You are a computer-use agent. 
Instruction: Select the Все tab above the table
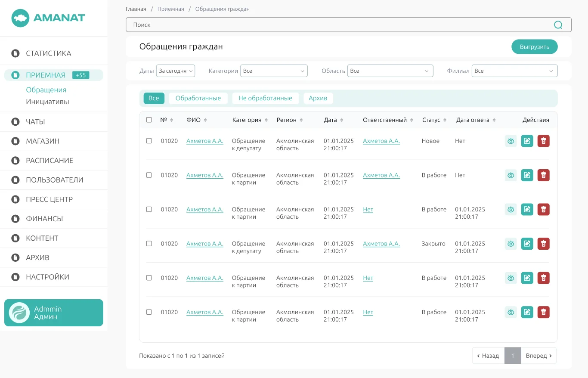click(x=154, y=98)
